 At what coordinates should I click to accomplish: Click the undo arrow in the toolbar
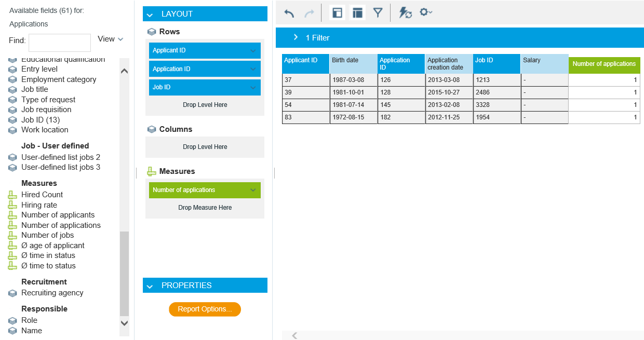pos(289,13)
